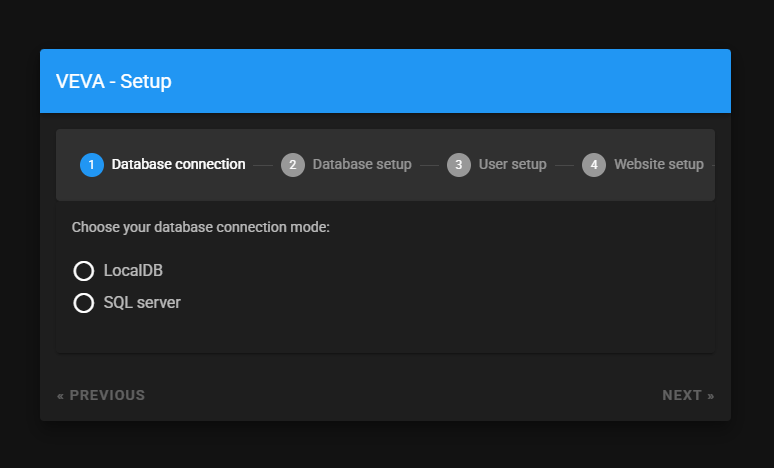Click the blue step 1 circle

click(92, 165)
